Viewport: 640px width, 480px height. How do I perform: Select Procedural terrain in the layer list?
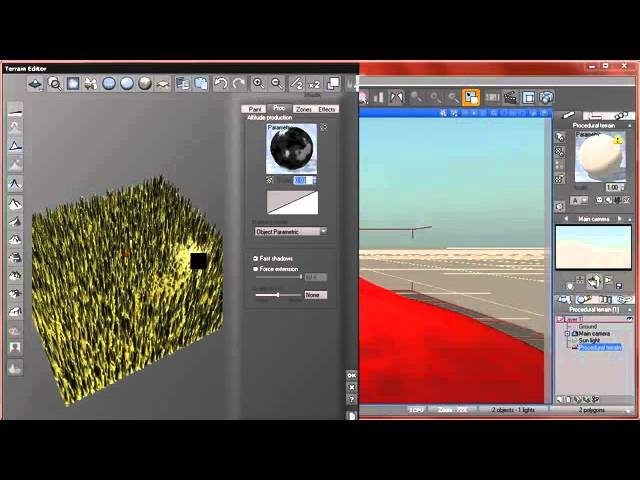(x=599, y=347)
